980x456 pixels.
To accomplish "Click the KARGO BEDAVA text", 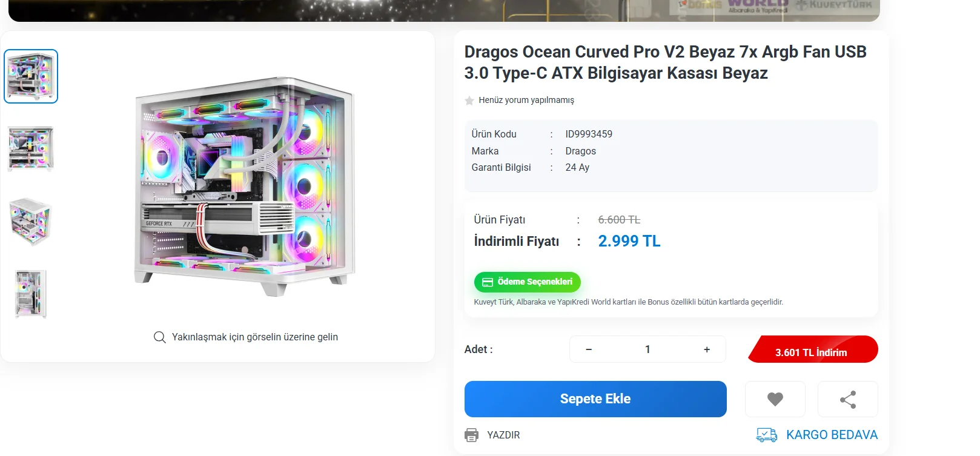I will click(832, 435).
